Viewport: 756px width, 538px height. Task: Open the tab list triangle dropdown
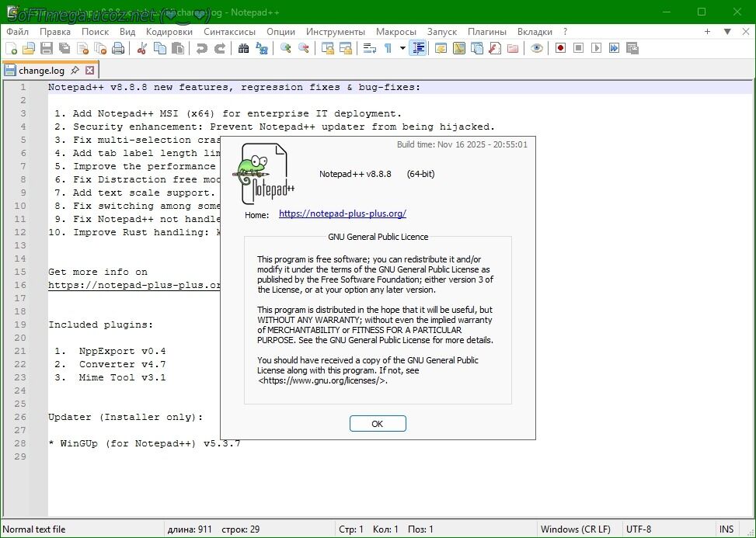(x=727, y=32)
